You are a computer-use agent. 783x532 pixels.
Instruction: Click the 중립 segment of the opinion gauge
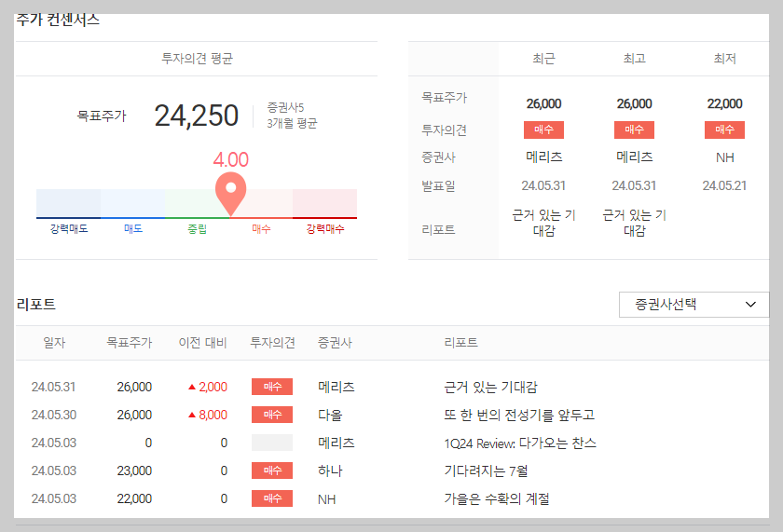[197, 204]
